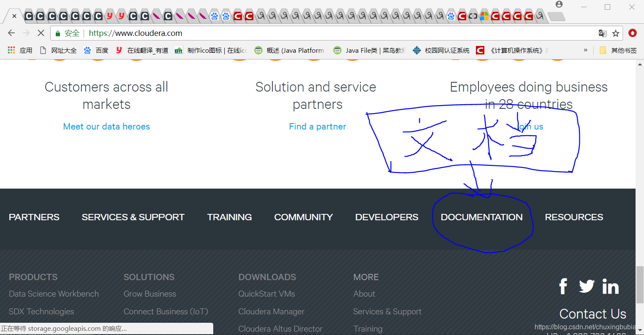Switch to the Microsoft logo tab
The width and height of the screenshot is (644, 335).
pyautogui.click(x=484, y=16)
